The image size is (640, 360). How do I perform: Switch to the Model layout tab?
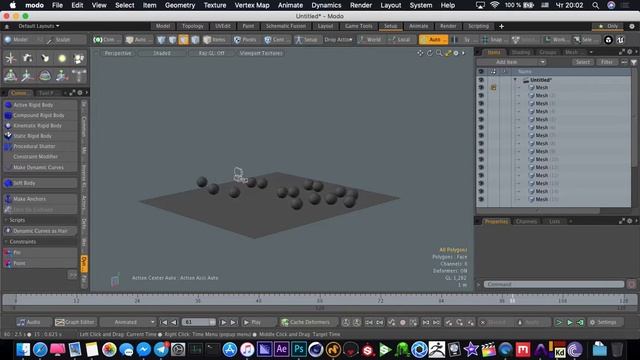163,26
